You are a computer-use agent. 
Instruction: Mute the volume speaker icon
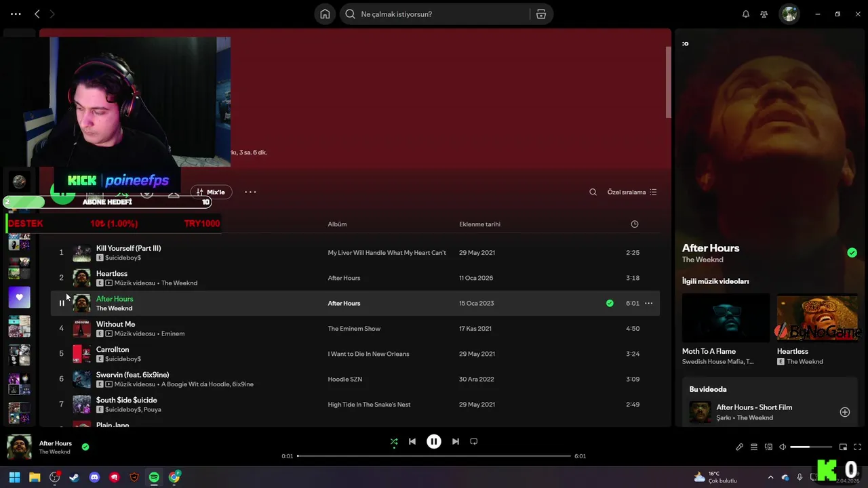coord(783,447)
